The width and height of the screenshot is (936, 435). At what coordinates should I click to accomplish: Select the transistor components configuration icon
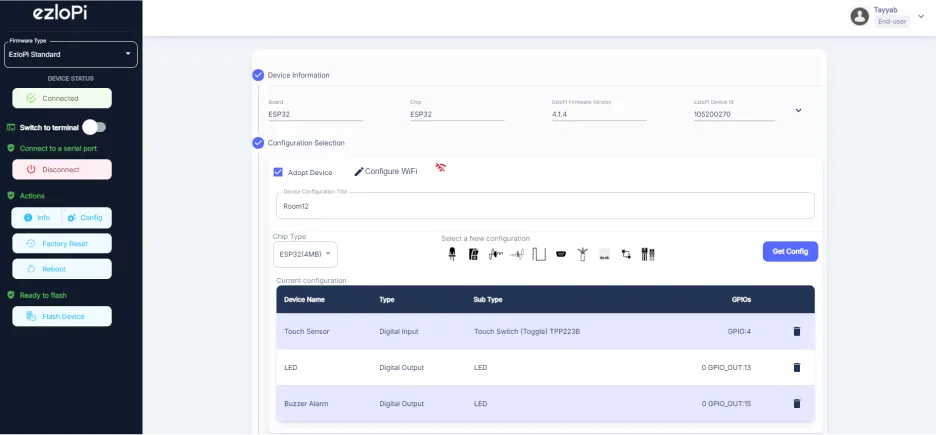(x=648, y=254)
